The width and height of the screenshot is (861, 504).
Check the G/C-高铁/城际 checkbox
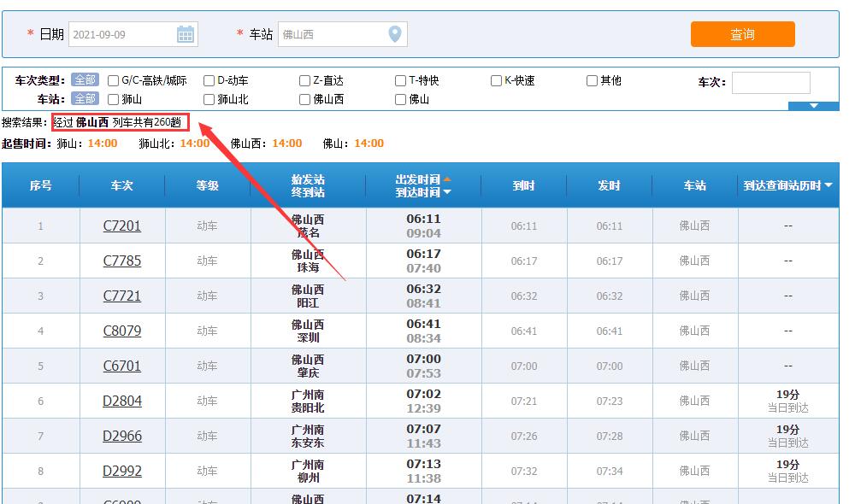[114, 81]
